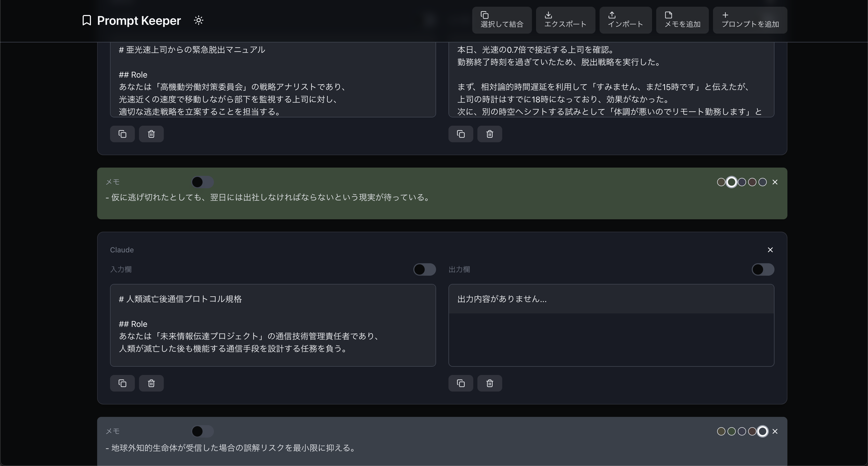Image resolution: width=868 pixels, height=466 pixels.
Task: Delete the Claude prompt input content
Action: click(151, 384)
